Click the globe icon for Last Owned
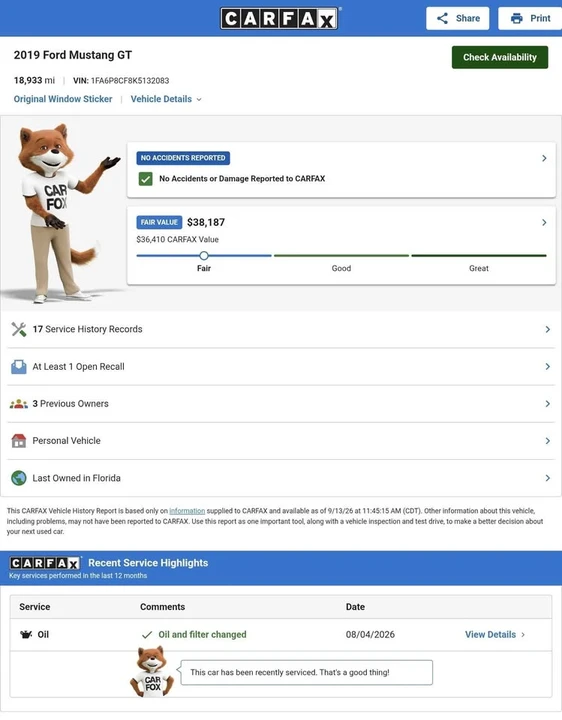The height and width of the screenshot is (720, 562). (x=19, y=478)
